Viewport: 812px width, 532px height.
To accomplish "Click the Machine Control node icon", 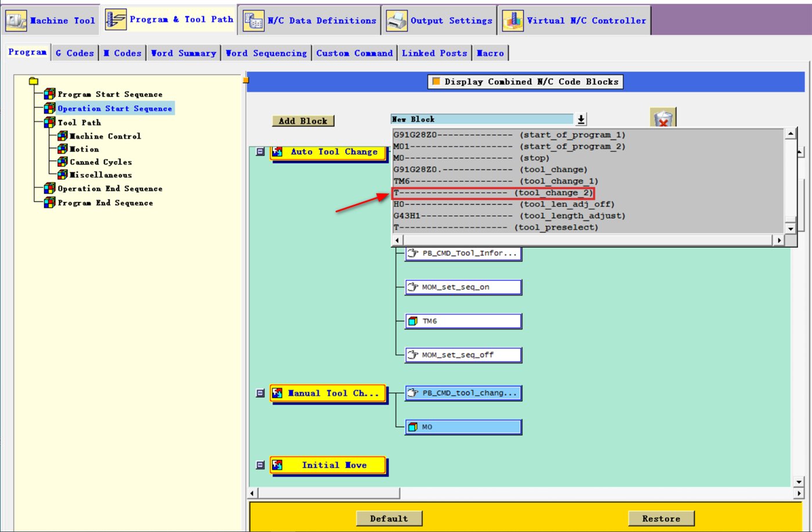I will 63,136.
